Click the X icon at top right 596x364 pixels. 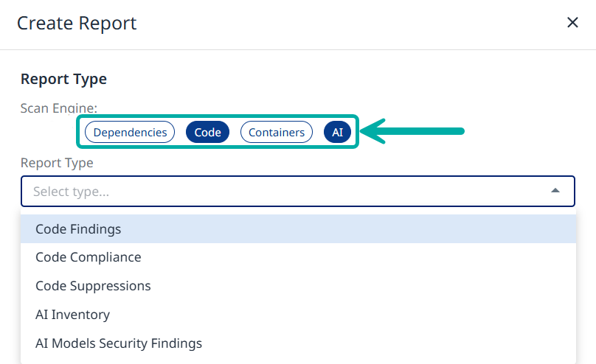coord(572,23)
